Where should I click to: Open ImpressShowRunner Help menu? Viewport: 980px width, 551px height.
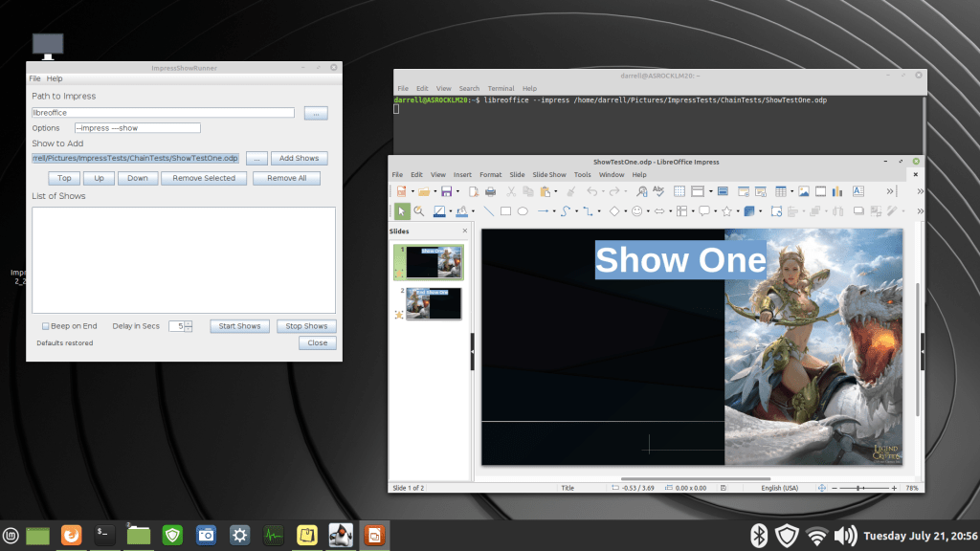pos(55,78)
